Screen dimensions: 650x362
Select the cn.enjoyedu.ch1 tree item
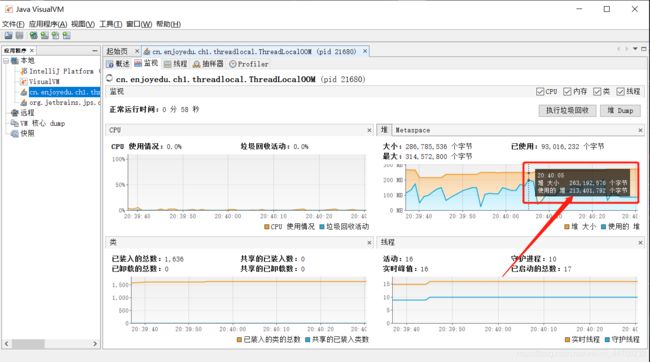coord(65,92)
